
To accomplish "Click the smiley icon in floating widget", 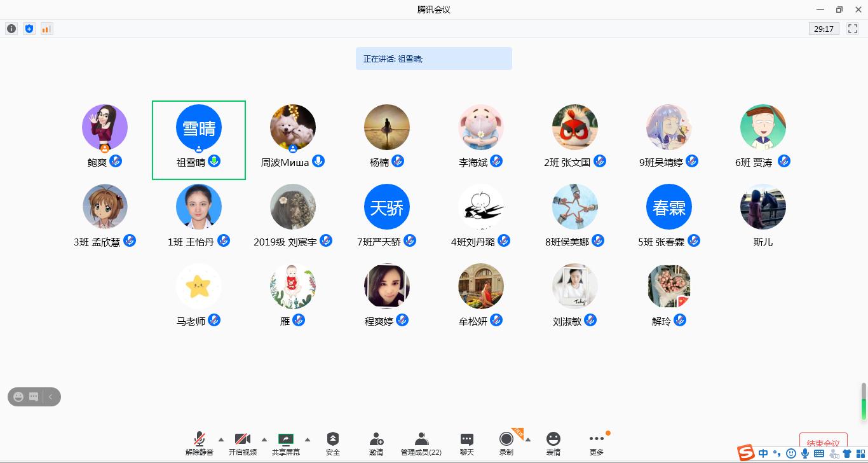I will tap(18, 397).
